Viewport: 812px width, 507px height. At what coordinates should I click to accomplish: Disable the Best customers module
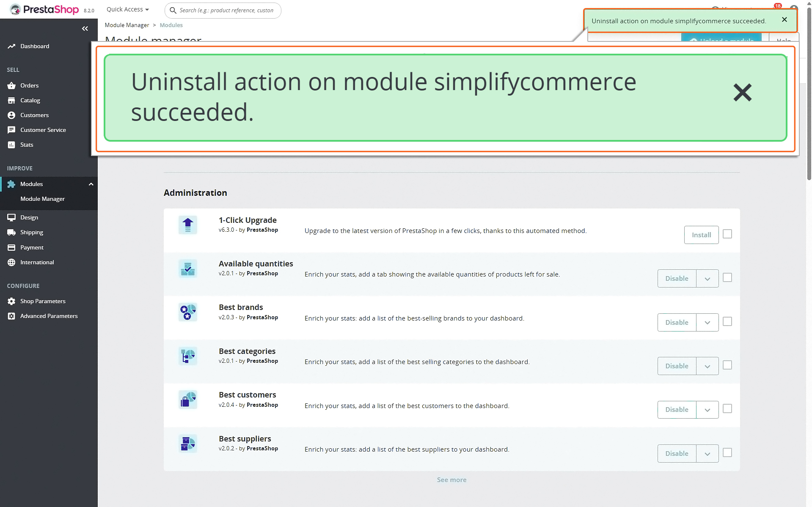(677, 410)
